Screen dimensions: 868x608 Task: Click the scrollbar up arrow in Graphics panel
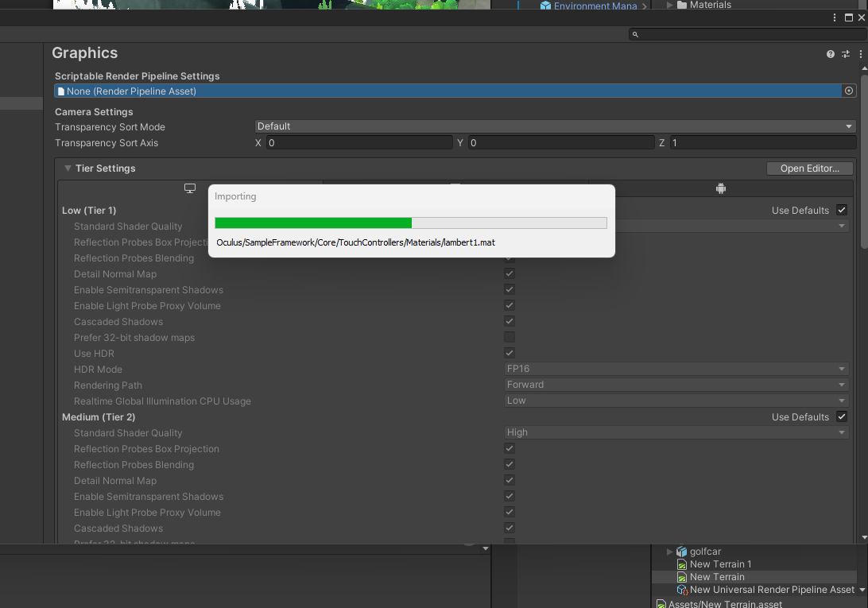[864, 68]
